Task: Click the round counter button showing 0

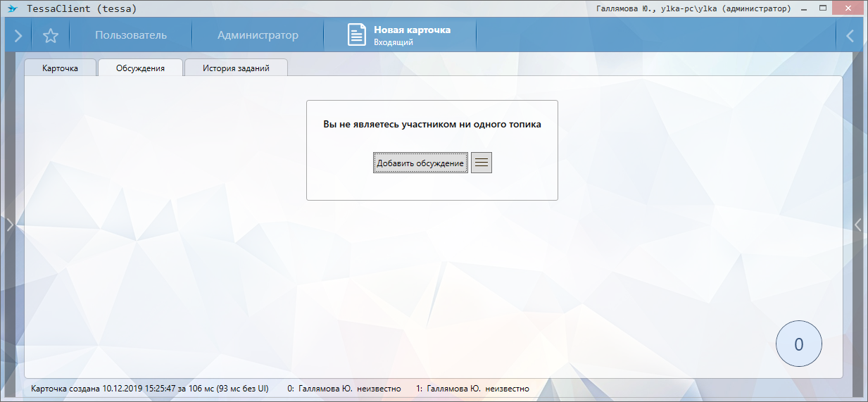Action: [x=798, y=344]
